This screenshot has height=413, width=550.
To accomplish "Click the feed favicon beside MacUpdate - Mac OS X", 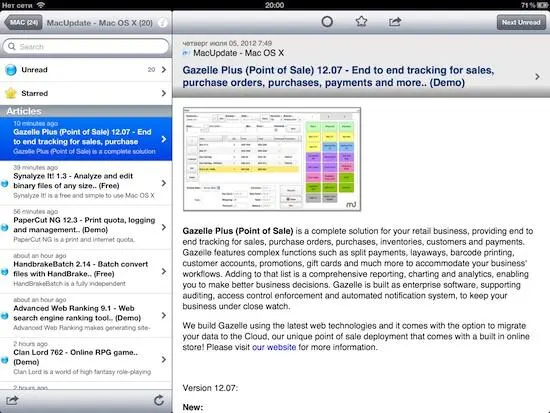I will [x=186, y=53].
